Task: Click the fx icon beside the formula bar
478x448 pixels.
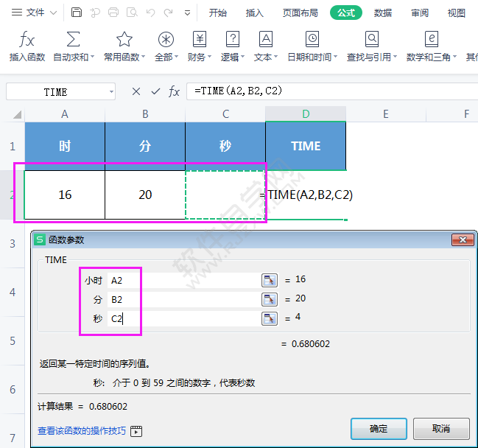Action: [174, 91]
